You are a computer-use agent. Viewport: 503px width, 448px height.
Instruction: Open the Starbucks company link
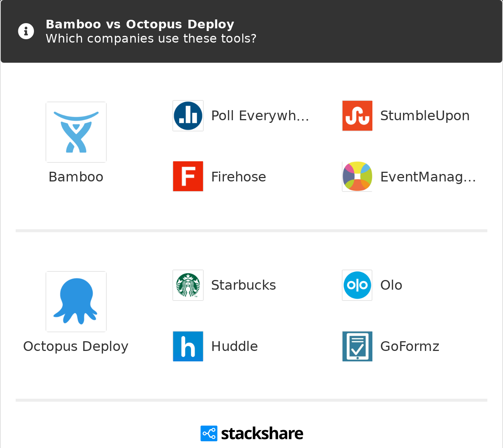click(243, 285)
